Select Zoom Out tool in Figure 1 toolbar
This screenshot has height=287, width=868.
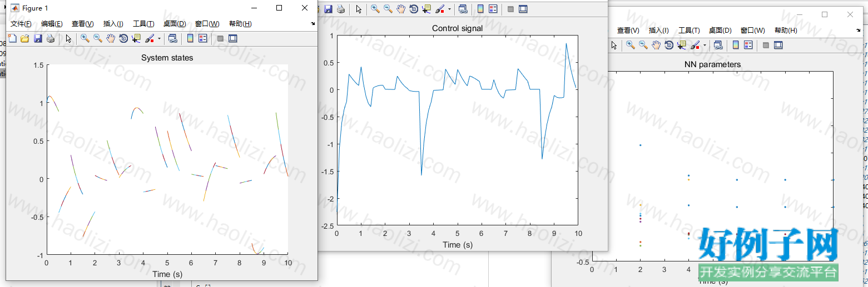(98, 38)
